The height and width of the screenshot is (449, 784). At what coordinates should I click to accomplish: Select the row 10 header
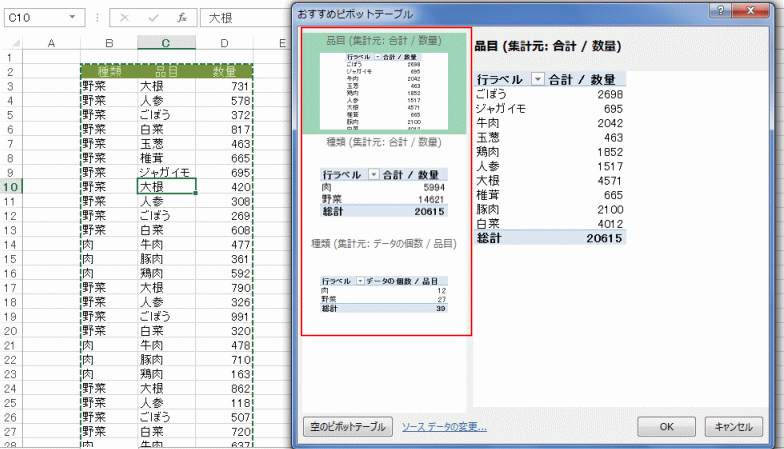point(10,186)
